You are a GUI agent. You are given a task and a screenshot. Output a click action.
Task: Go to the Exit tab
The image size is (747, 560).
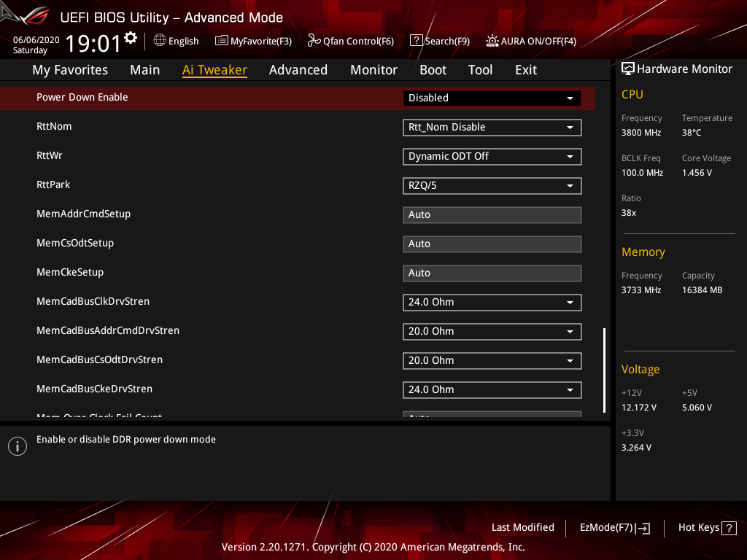pyautogui.click(x=526, y=70)
